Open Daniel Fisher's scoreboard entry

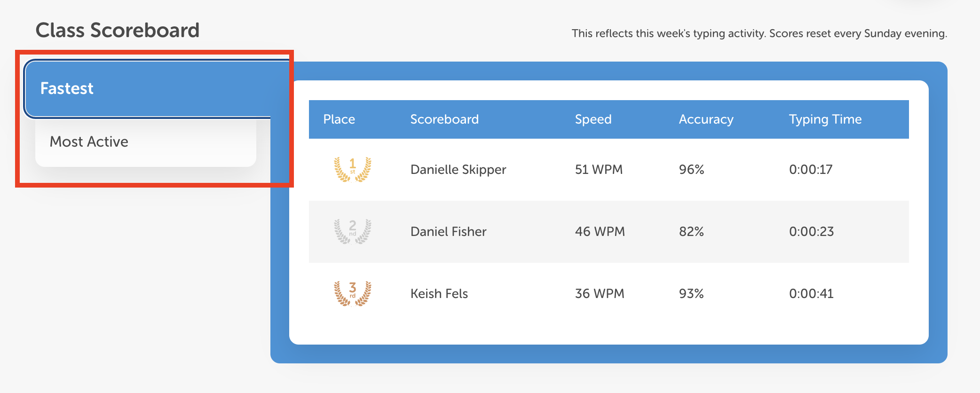click(448, 231)
